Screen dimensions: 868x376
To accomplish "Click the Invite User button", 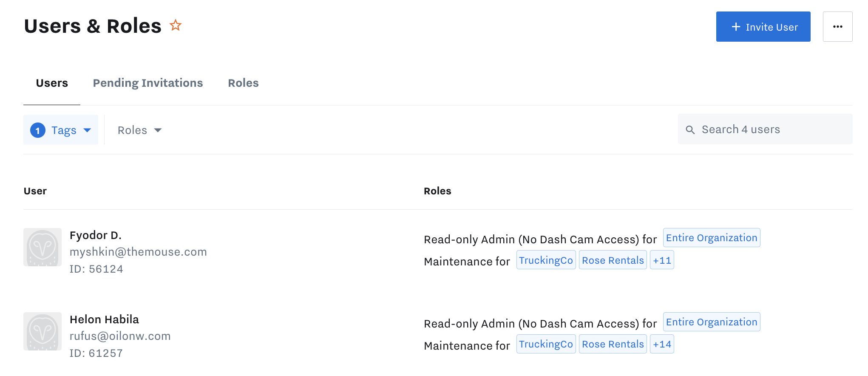I will pyautogui.click(x=763, y=26).
